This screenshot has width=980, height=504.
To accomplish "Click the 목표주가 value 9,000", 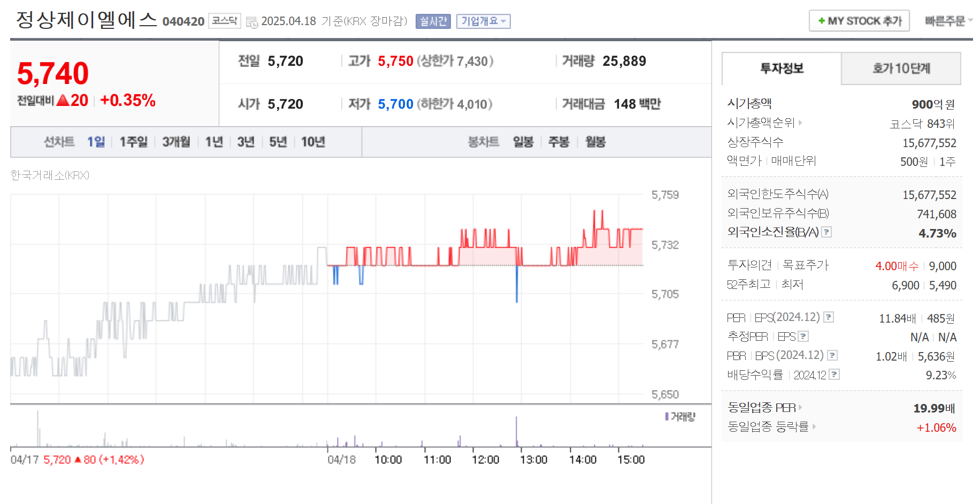I will [943, 266].
